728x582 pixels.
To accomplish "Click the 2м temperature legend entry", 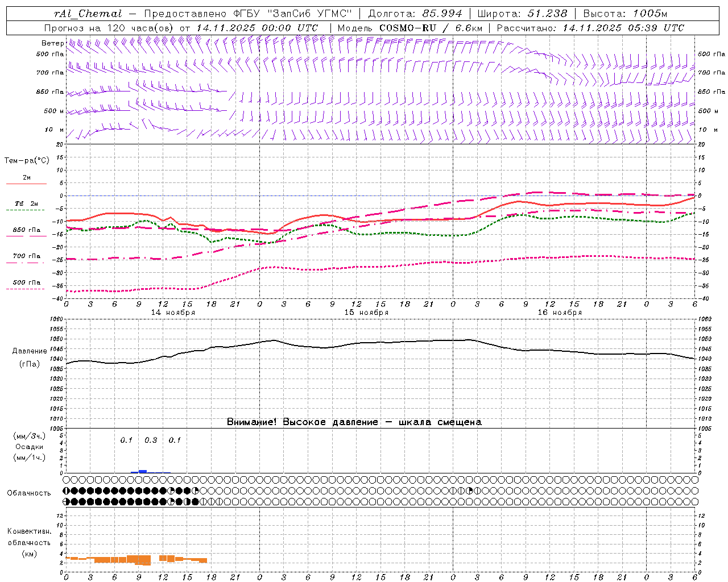I will (x=27, y=178).
